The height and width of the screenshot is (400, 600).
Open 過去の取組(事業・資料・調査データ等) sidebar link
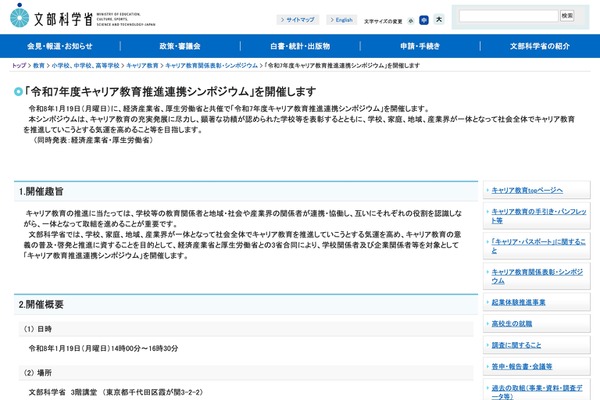pyautogui.click(x=537, y=392)
